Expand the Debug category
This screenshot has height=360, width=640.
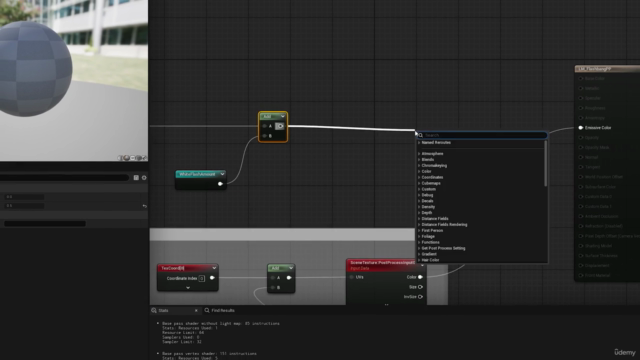(x=419, y=195)
